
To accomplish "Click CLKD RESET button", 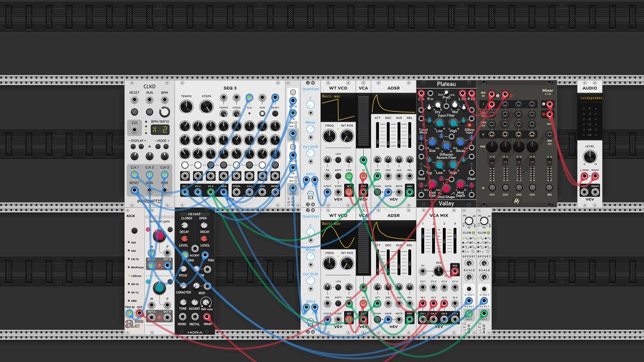I will coord(134,112).
